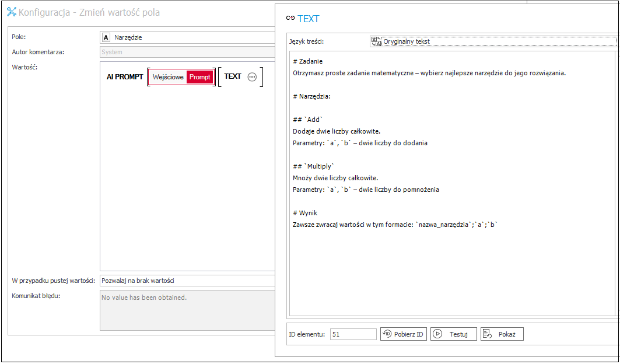Switch AI prompt mode to Wejściowe
Viewport: 620px width, 364px height.
pos(168,77)
